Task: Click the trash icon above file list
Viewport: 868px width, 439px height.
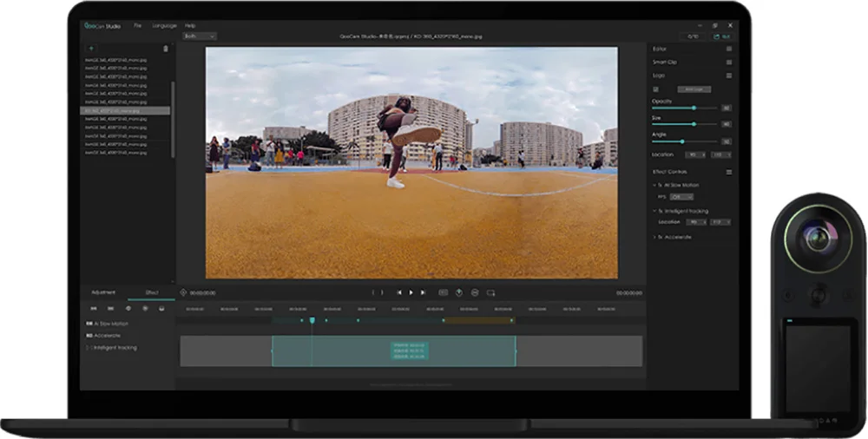Action: (x=166, y=49)
